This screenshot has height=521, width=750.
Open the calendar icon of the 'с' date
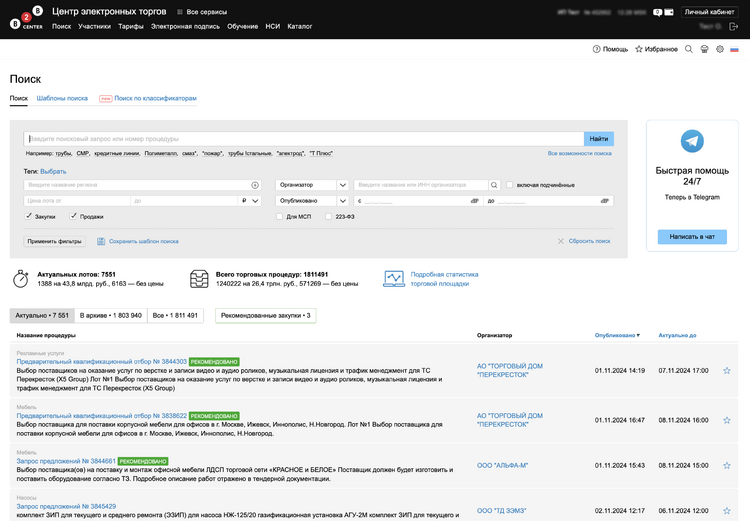[474, 201]
